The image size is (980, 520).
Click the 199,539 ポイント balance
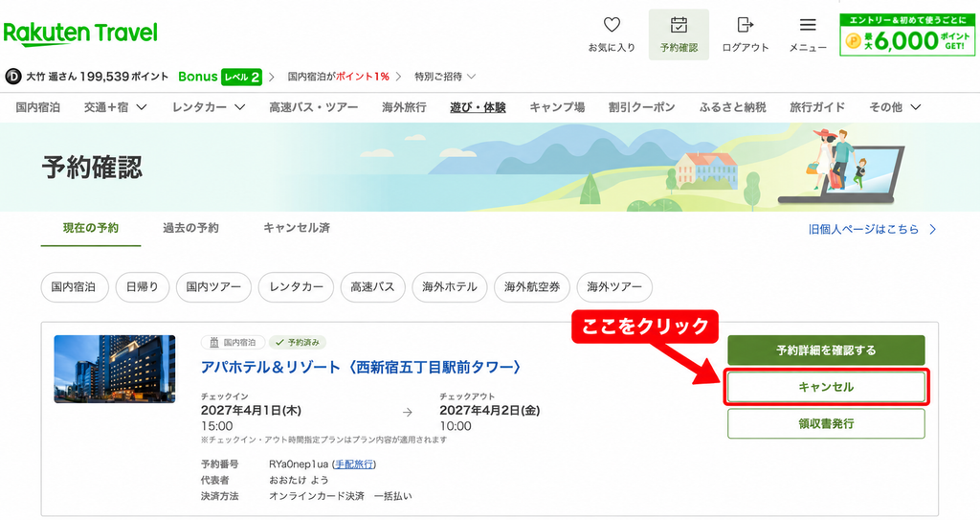123,77
